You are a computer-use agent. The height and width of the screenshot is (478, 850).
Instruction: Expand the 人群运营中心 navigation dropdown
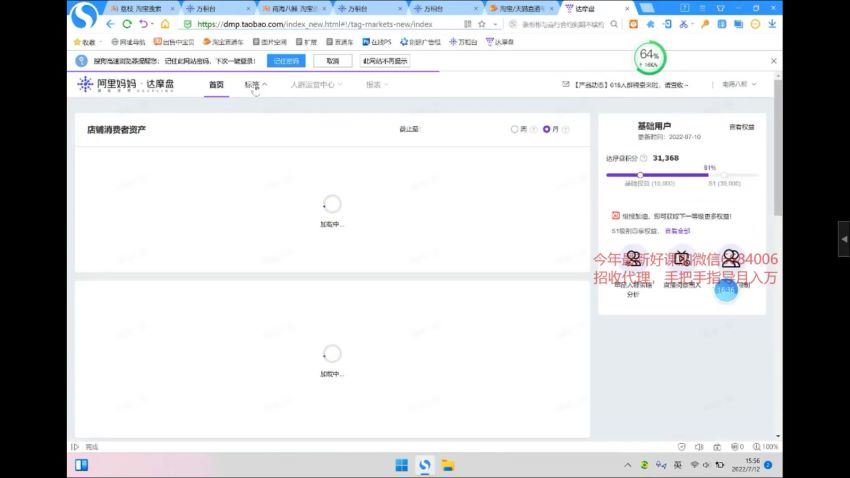coord(317,85)
